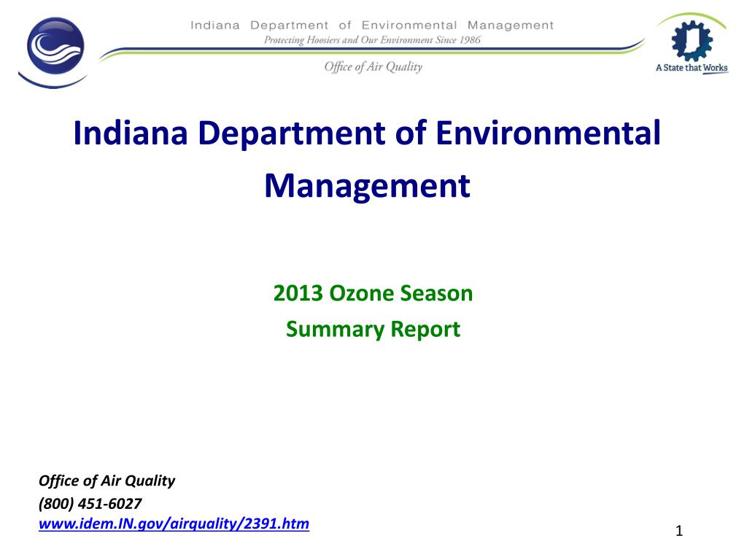The width and height of the screenshot is (747, 560).
Task: Open the www.idem.IN.gov/airquality/2391.htm link
Action: click(x=174, y=524)
